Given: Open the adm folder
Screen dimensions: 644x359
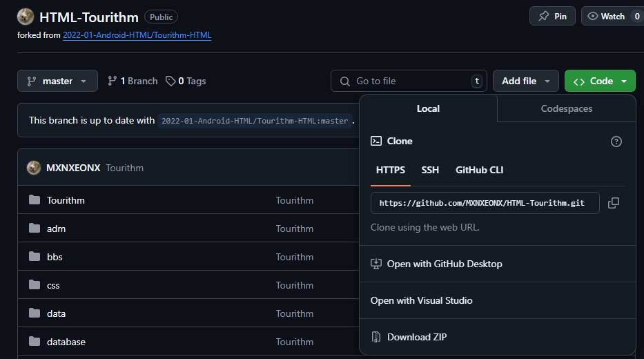Looking at the screenshot, I should (x=57, y=229).
